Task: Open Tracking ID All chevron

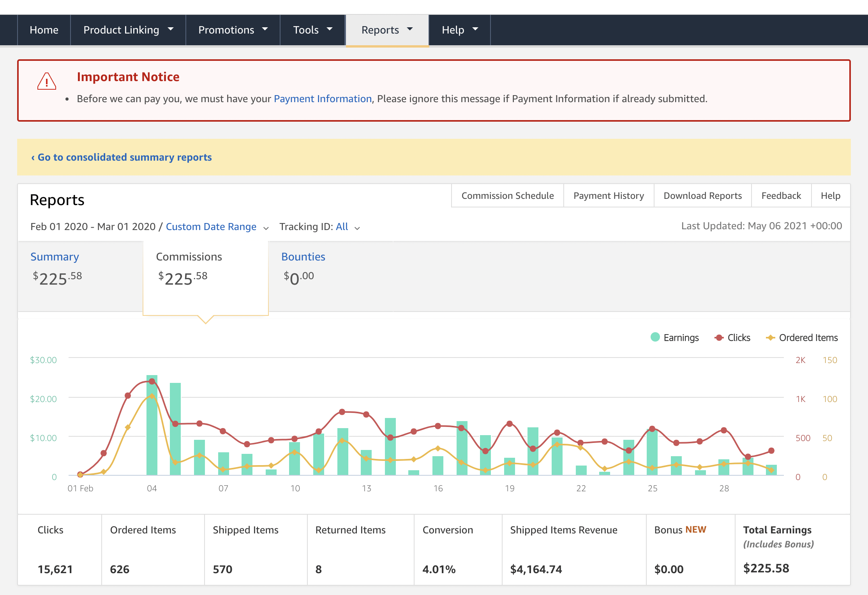Action: [357, 228]
